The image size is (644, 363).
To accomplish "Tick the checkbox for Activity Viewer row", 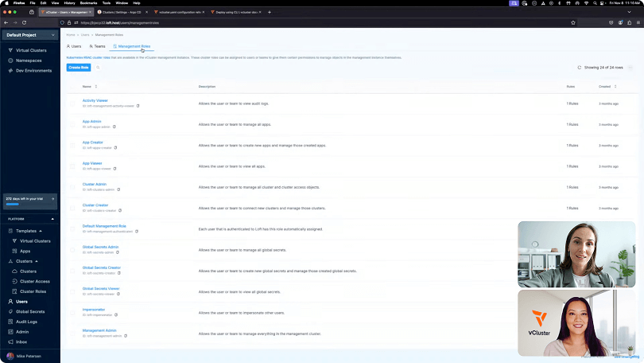I will click(72, 103).
